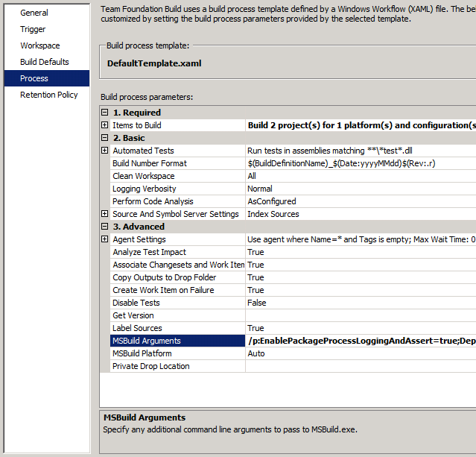Select the Process page
This screenshot has width=476, height=457.
click(x=47, y=78)
